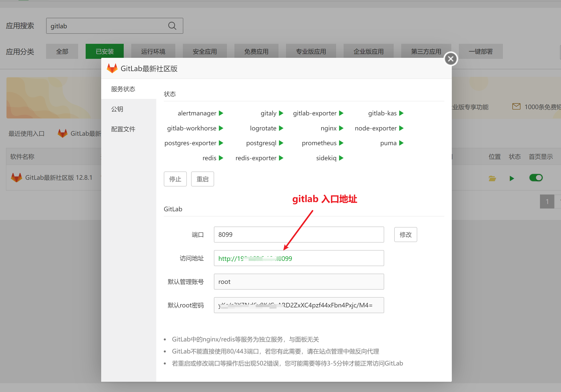561x392 pixels.
Task: Click postgres-exporter running status arrow
Action: 221,143
